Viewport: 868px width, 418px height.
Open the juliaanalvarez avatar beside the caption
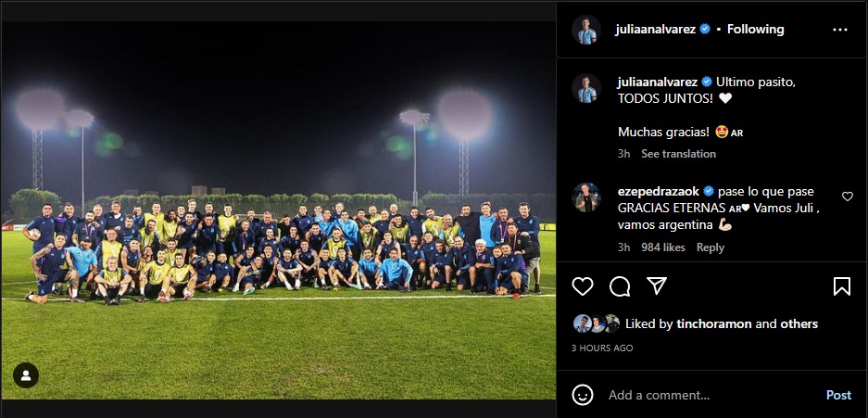586,89
